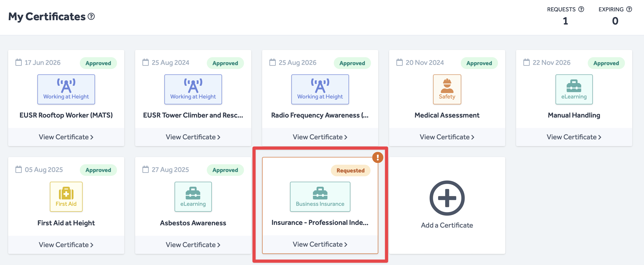Click eLearning icon on Manual Handling card
Viewport: 644px width, 265px height.
pos(574,89)
